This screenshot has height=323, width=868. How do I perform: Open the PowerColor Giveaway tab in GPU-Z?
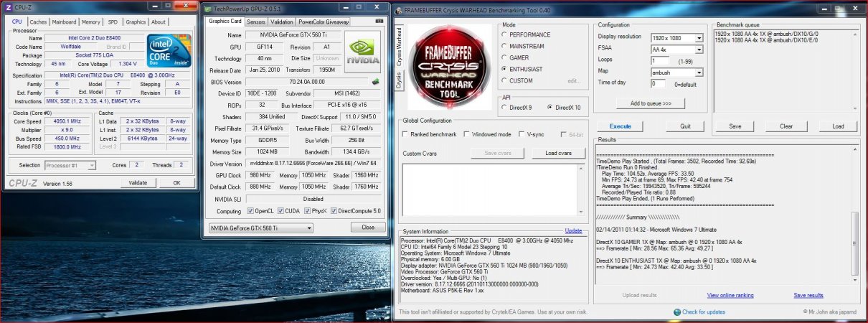click(324, 22)
